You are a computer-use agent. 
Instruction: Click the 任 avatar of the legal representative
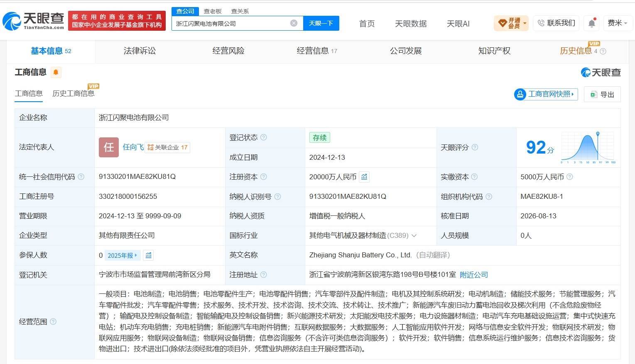[x=109, y=147]
